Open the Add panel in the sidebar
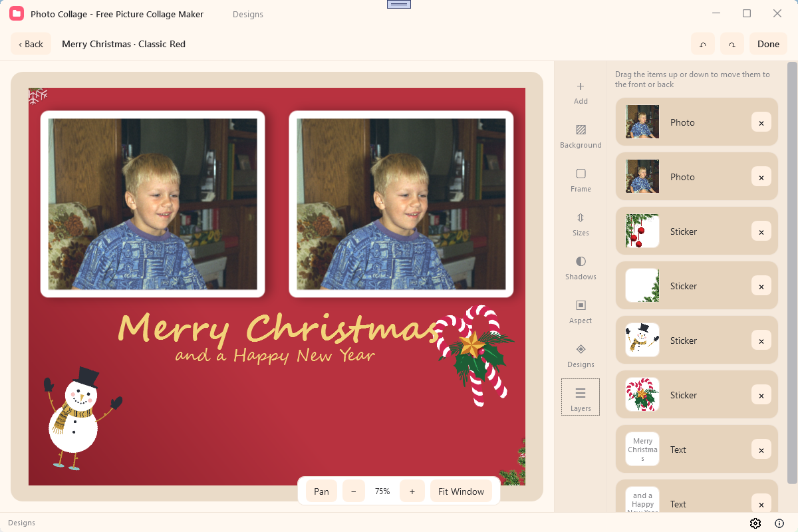Screen dimensions: 798x532 coord(581,93)
